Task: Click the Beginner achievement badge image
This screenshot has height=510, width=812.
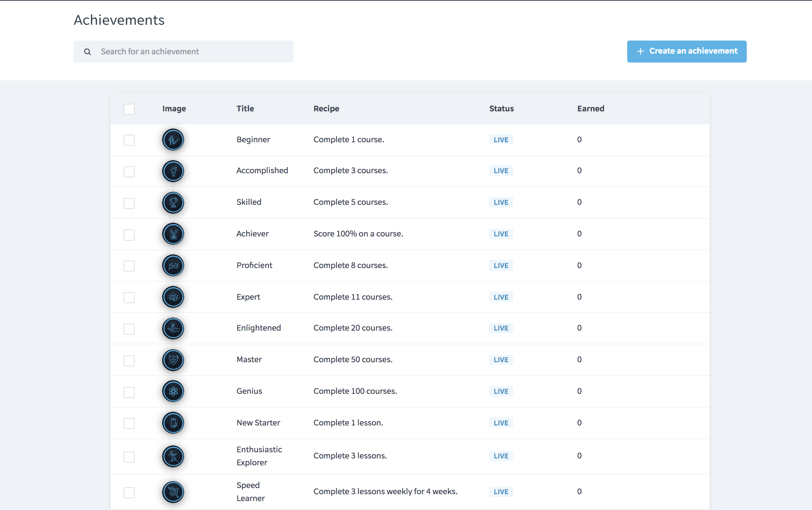Action: tap(173, 140)
